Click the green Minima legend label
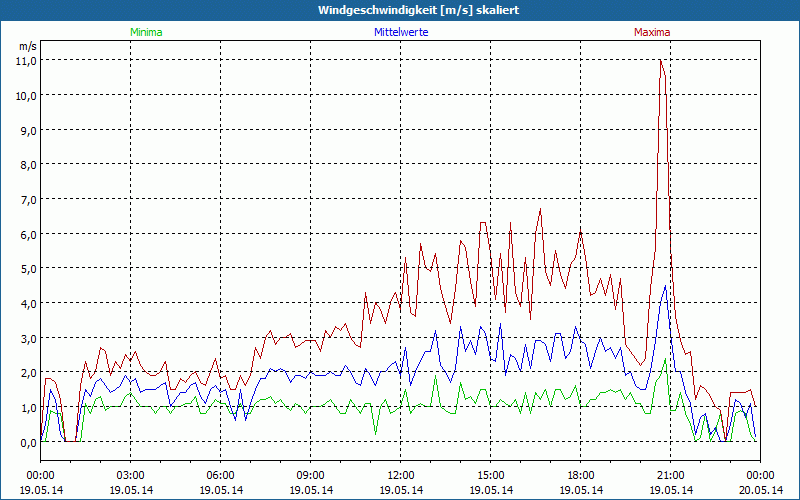Image resolution: width=800 pixels, height=500 pixels. [146, 32]
